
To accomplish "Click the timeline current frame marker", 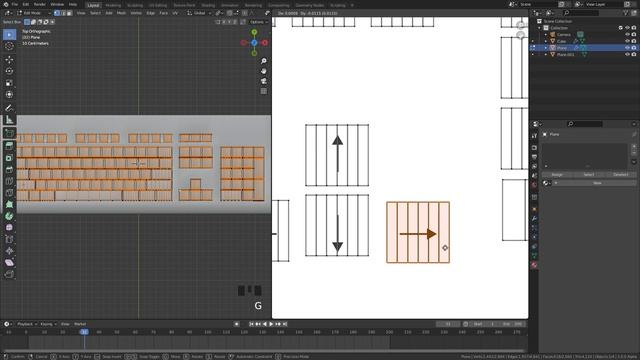I will pos(84,332).
